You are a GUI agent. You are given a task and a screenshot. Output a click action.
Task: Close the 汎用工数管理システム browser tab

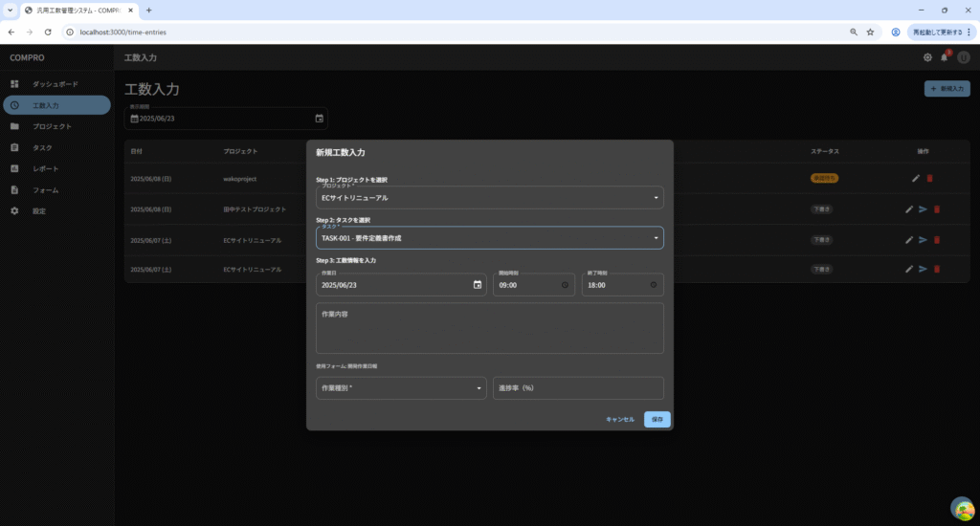(130, 10)
